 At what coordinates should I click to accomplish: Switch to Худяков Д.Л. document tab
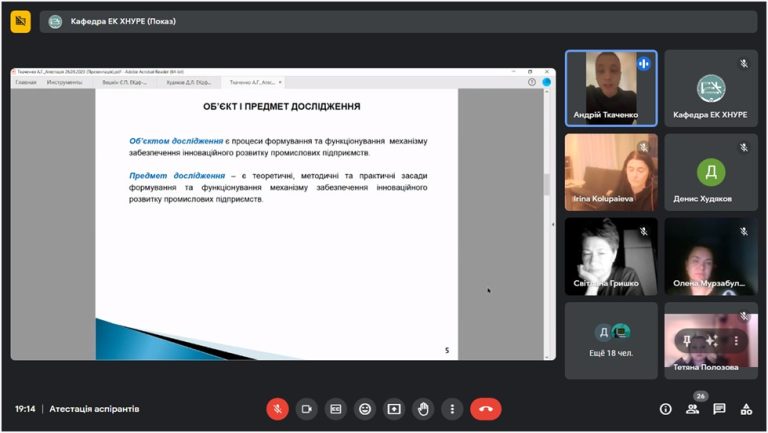coord(189,82)
